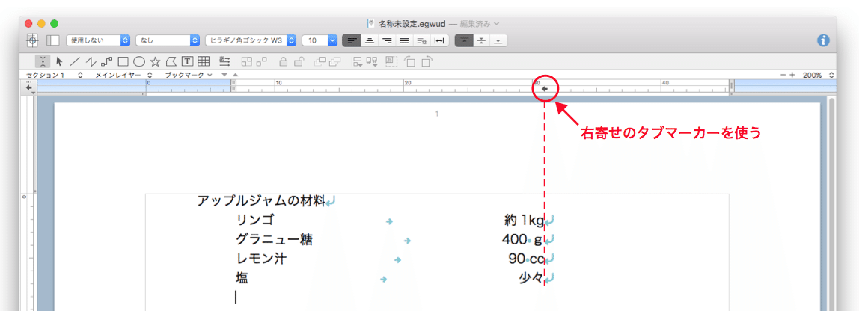Click the right-align tab marker on ruler
Image resolution: width=868 pixels, height=311 pixels.
coord(545,88)
